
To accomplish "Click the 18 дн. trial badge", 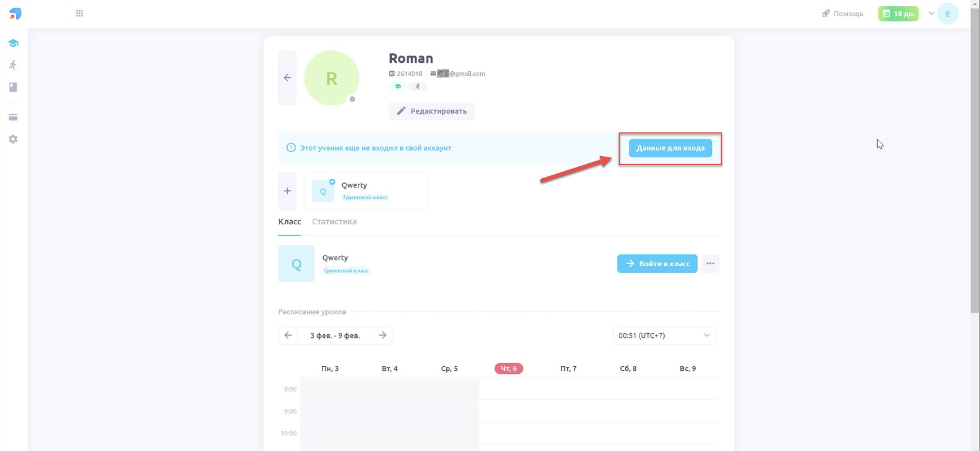I will pyautogui.click(x=898, y=13).
